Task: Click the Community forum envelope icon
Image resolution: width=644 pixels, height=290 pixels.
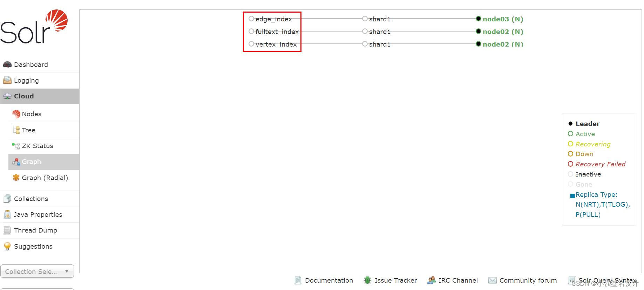Action: (492, 280)
